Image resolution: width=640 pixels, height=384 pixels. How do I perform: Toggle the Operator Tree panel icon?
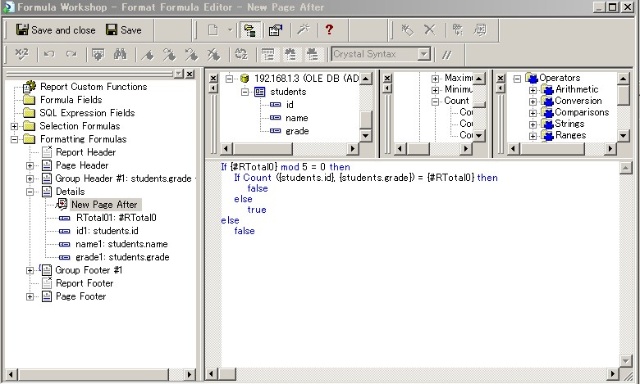pyautogui.click(x=313, y=54)
